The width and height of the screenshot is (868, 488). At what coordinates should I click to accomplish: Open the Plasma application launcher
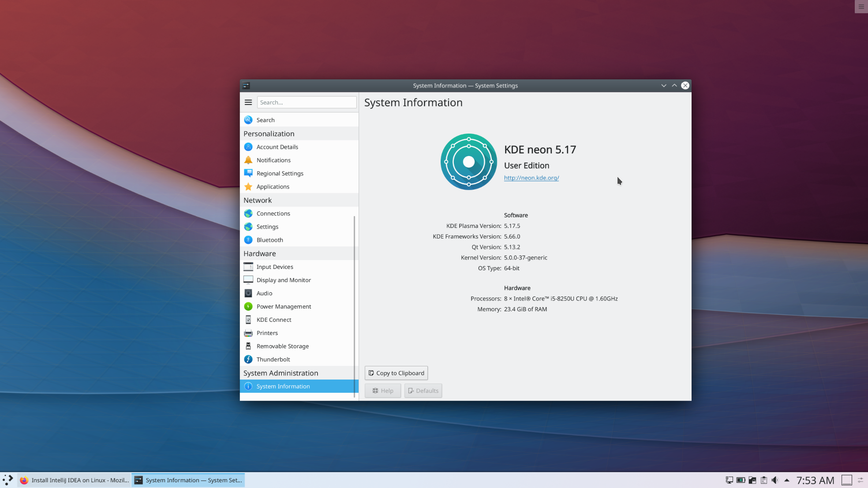point(8,480)
